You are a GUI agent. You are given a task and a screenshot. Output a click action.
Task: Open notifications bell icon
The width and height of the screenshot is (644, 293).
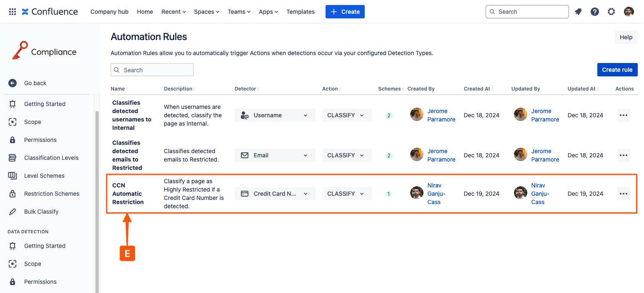coord(578,12)
